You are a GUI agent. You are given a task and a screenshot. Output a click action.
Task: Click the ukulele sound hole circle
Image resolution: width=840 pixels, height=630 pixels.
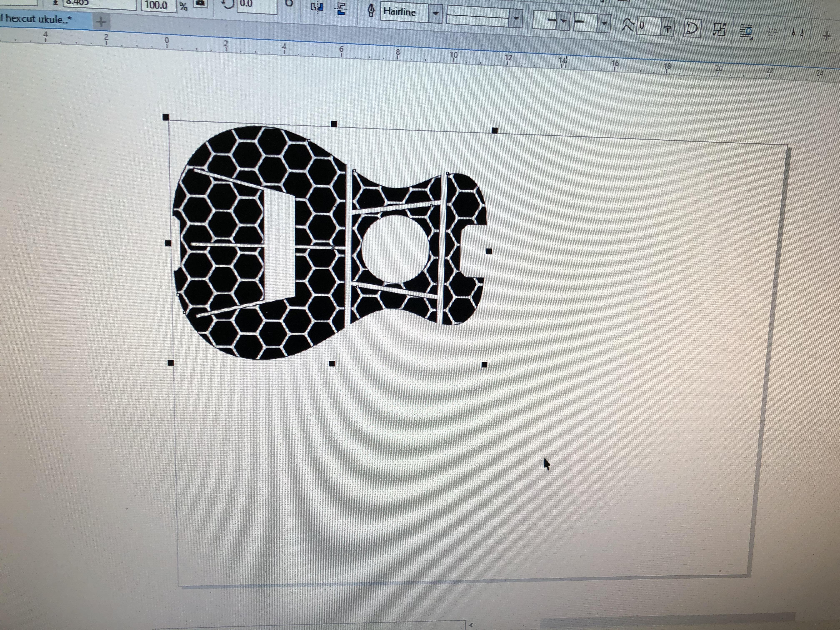[395, 250]
